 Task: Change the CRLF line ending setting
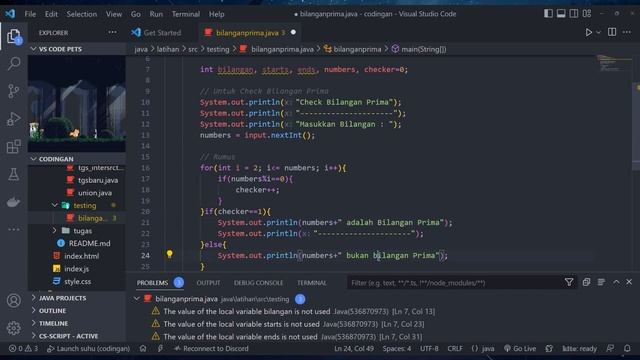coord(455,349)
